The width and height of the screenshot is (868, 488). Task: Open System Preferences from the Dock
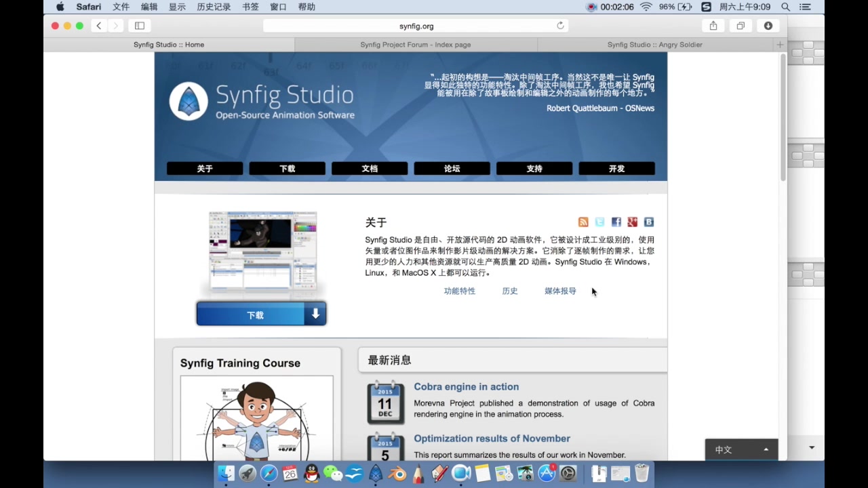(568, 473)
